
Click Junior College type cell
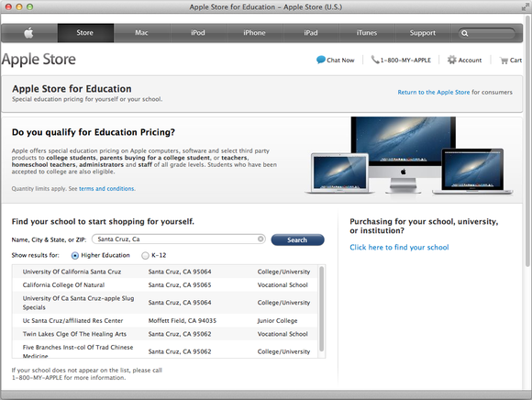click(x=277, y=320)
